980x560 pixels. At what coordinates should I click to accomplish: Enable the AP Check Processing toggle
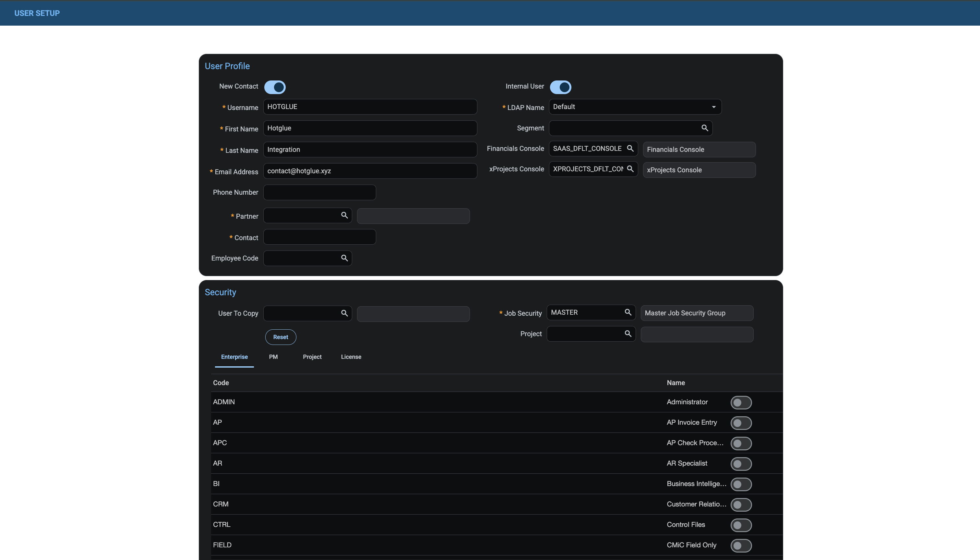[741, 444]
